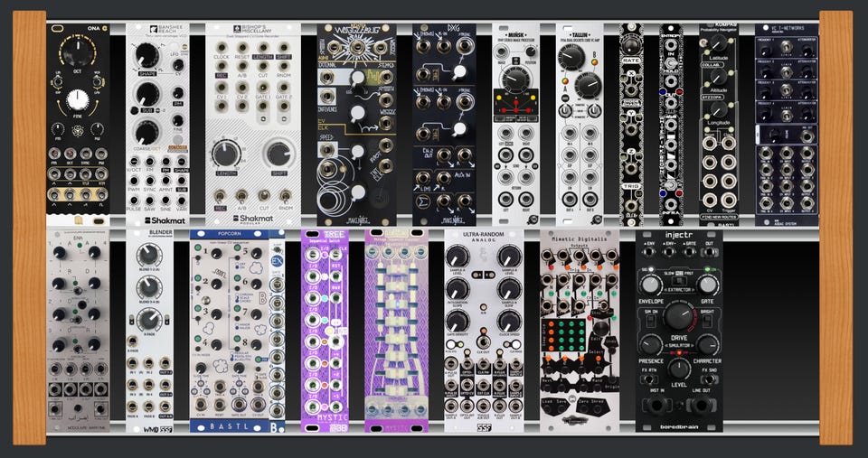Click the Clock Speed knob on Ultra-Random Analog

[509, 322]
